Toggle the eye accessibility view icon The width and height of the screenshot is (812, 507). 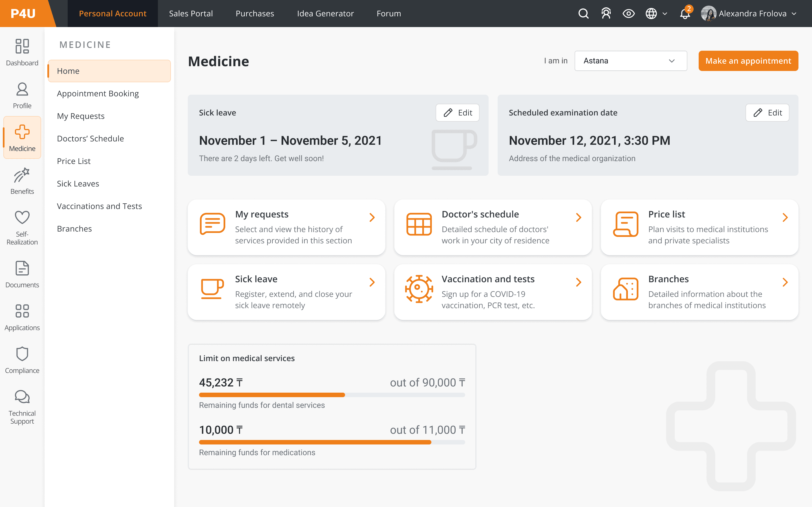[x=628, y=14]
